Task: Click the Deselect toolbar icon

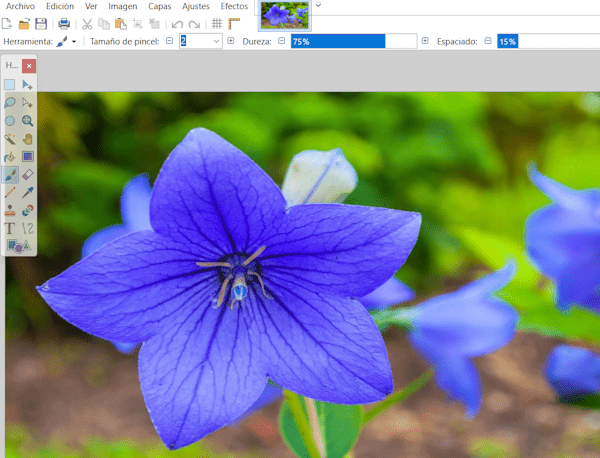Action: [154, 24]
